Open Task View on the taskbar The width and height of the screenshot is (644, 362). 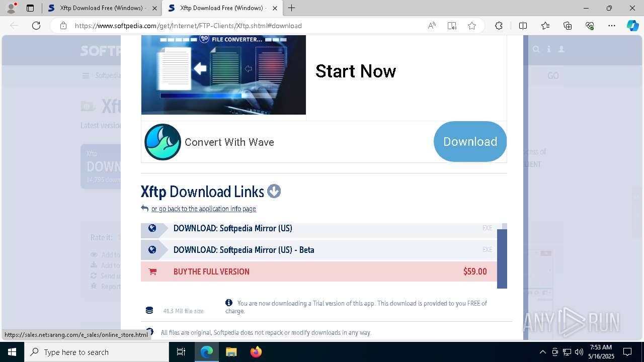(181, 352)
